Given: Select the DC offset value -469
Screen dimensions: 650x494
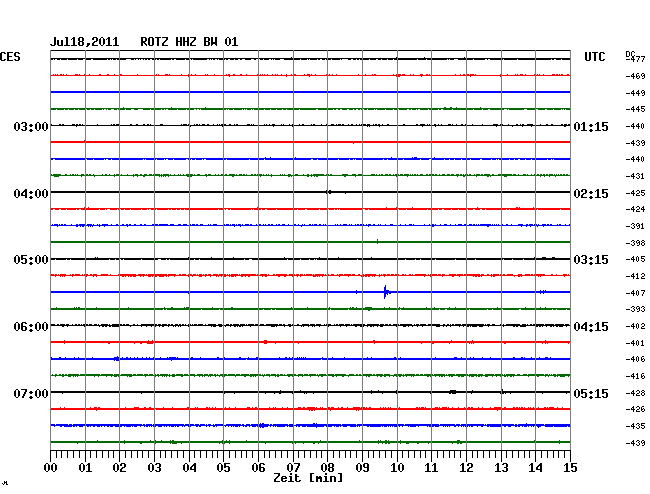Looking at the screenshot, I should [635, 76].
